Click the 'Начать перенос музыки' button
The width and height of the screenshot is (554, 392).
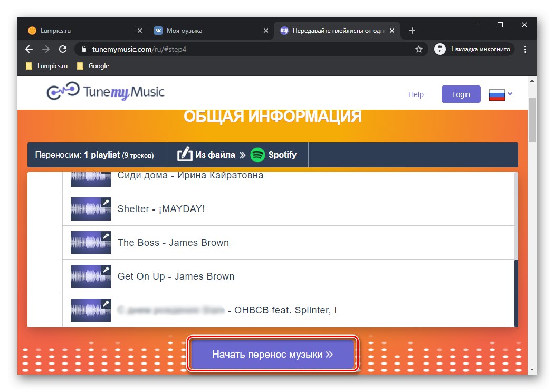272,354
